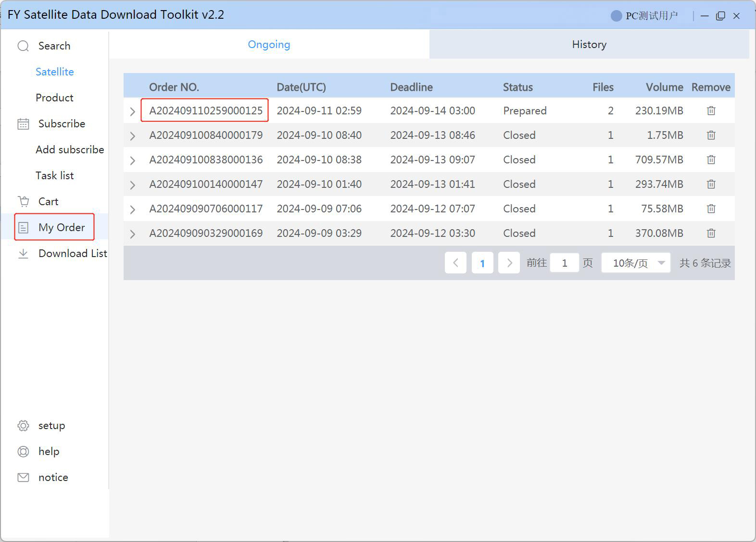
Task: Expand the row for order A202409090329000169
Action: point(133,234)
